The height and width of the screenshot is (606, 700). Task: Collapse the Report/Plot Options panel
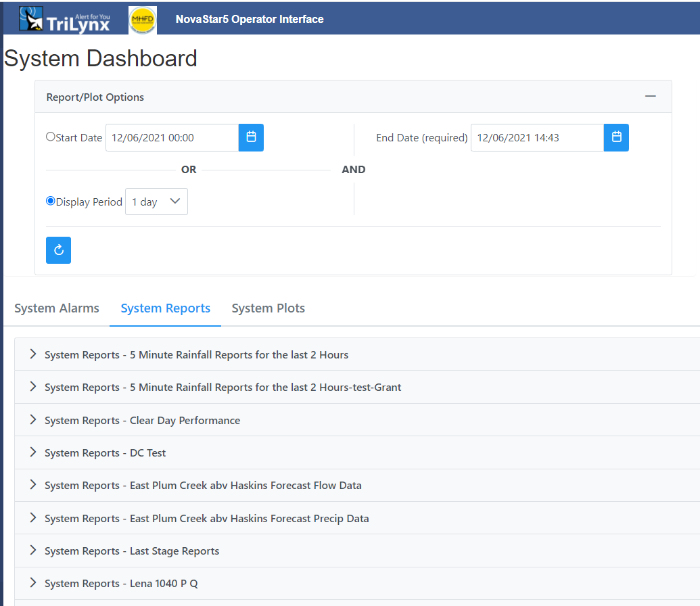(x=650, y=96)
